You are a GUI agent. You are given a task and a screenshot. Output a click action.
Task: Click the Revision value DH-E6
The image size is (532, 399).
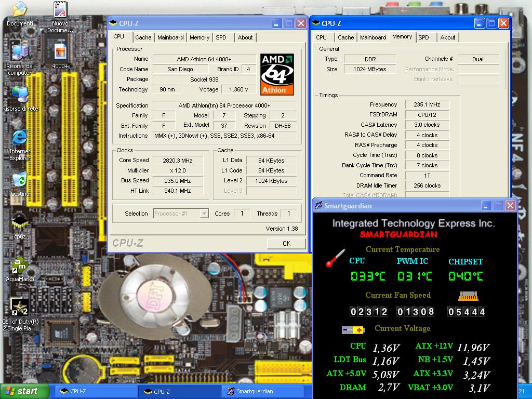tap(283, 126)
